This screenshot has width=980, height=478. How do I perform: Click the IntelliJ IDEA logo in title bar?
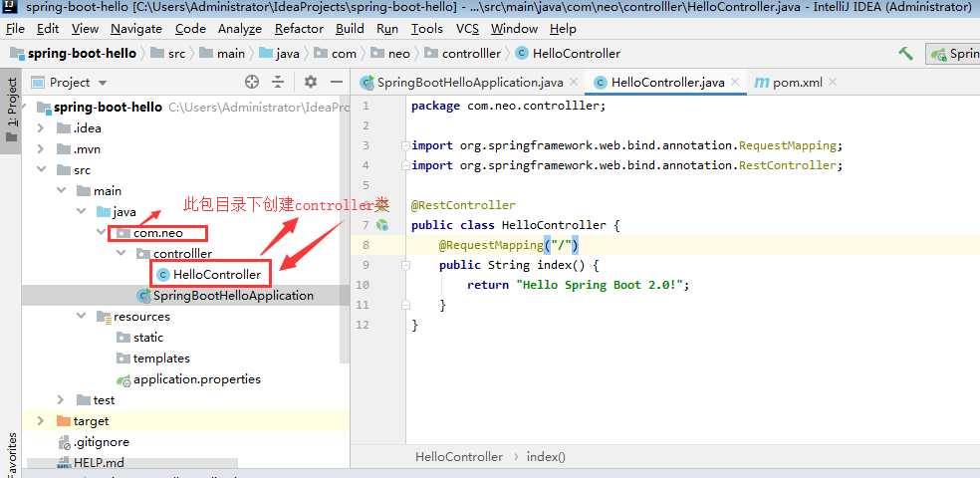[9, 7]
